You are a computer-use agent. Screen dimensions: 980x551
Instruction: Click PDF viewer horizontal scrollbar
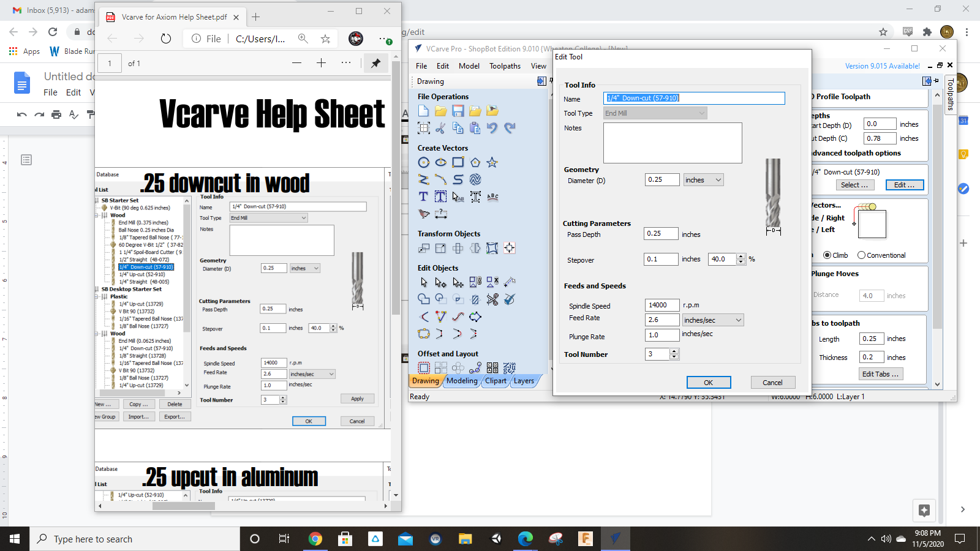click(183, 506)
